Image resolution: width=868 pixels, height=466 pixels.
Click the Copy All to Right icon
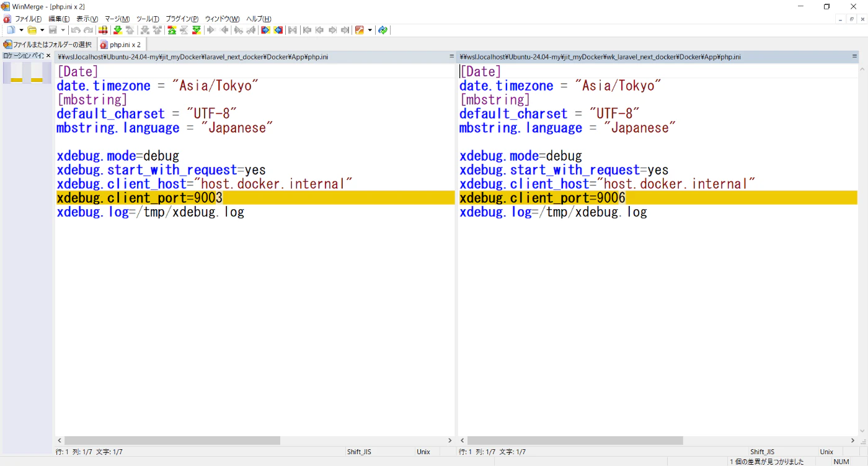point(265,30)
